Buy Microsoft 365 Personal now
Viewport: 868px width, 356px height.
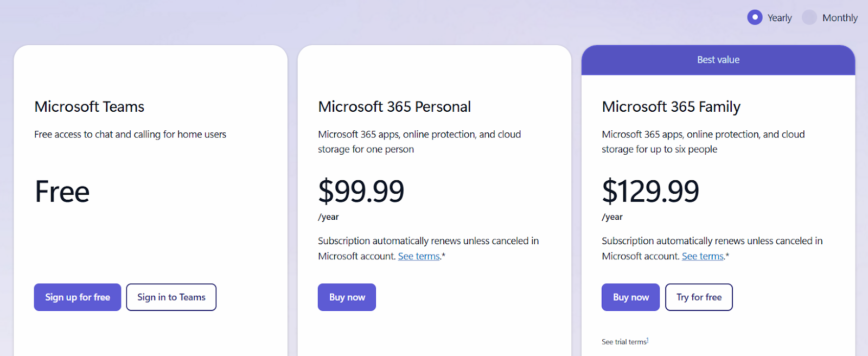click(347, 297)
